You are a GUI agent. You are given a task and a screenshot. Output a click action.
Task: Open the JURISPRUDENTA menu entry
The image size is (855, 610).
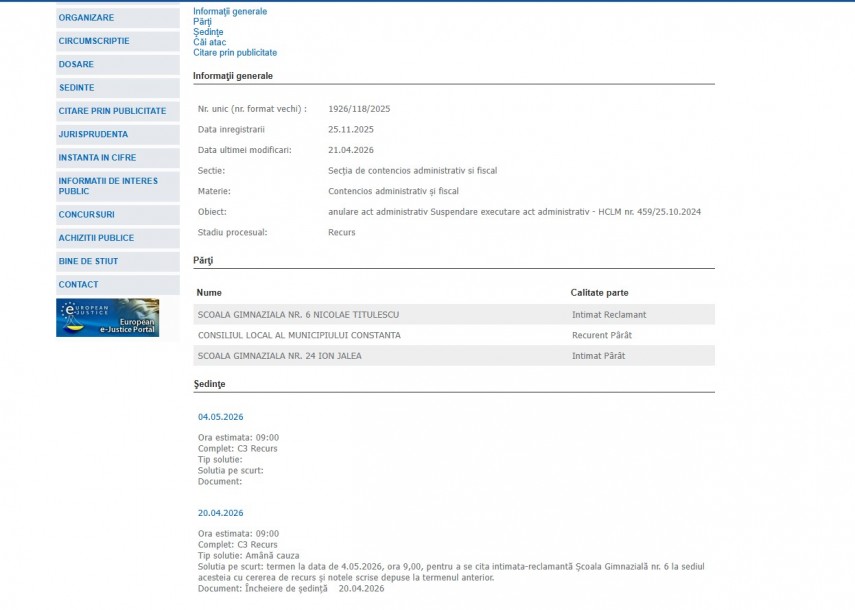93,134
